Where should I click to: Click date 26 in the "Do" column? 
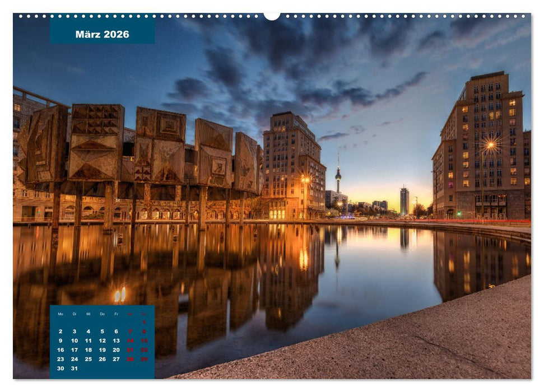[x=102, y=358]
